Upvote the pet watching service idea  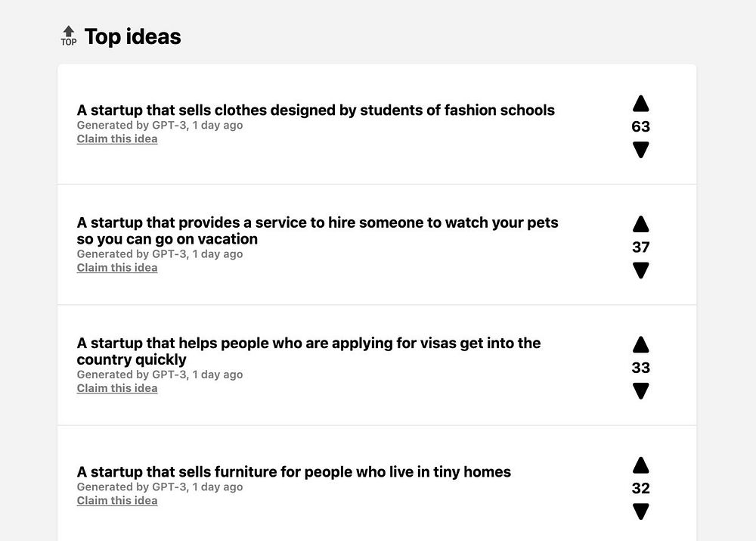(x=640, y=225)
